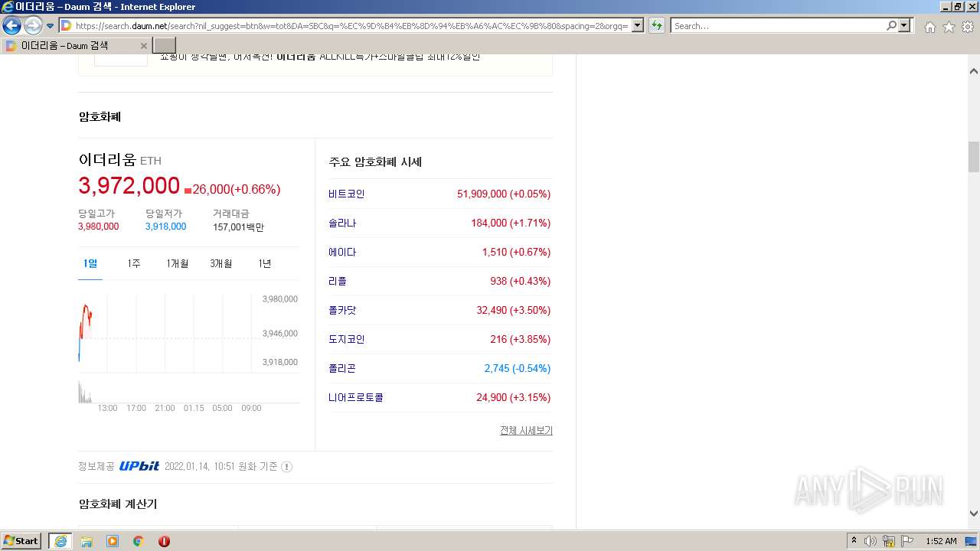The width and height of the screenshot is (980, 551).
Task: Click the search magnifier icon
Action: click(891, 25)
